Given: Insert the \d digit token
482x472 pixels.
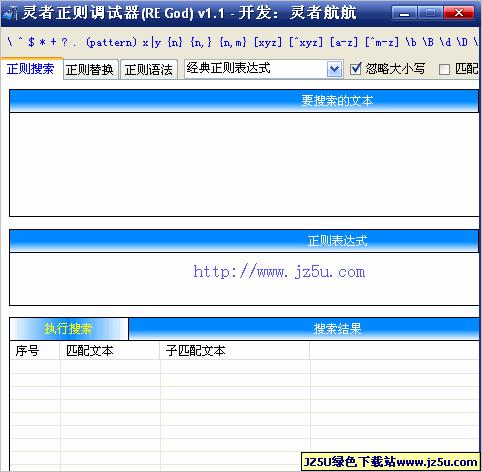Looking at the screenshot, I should pos(445,42).
